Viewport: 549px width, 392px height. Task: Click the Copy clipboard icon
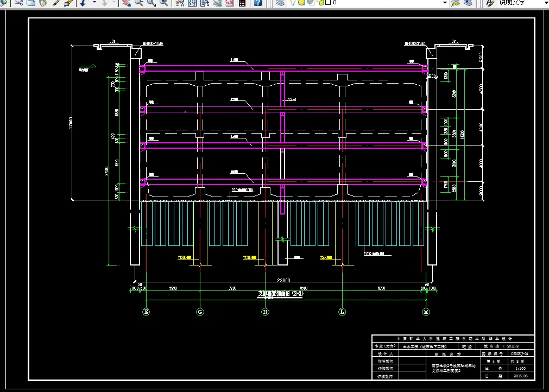[x=31, y=3]
